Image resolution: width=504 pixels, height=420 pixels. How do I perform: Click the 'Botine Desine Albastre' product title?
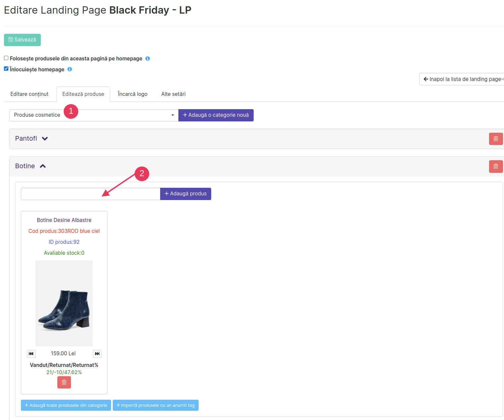pos(64,220)
